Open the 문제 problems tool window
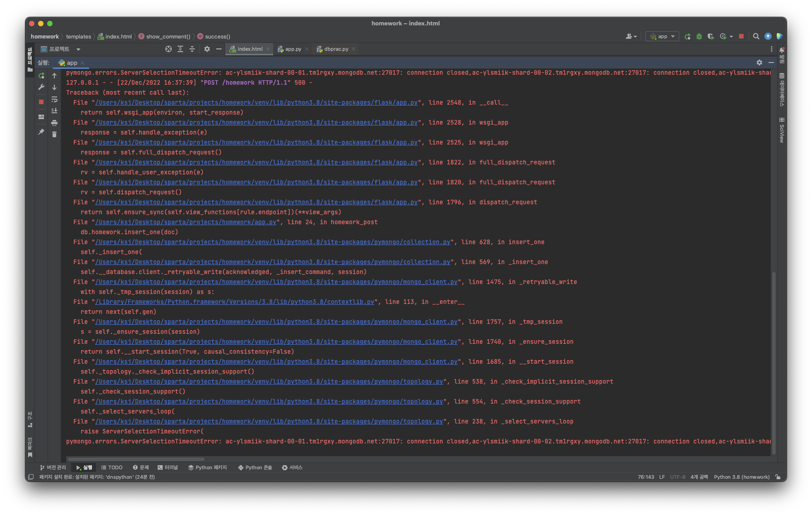This screenshot has height=515, width=812. 141,467
